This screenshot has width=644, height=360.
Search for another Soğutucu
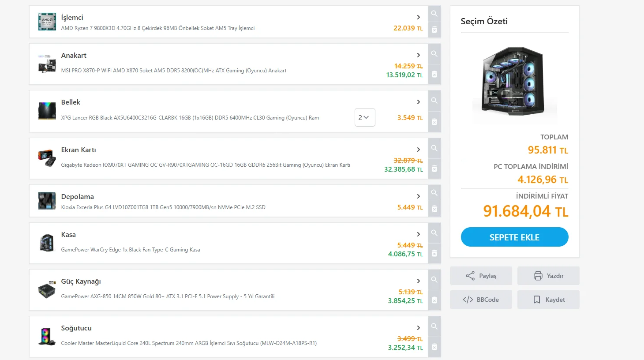click(434, 326)
